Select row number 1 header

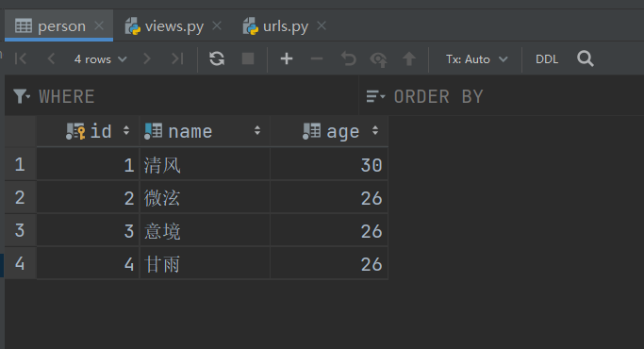coord(20,164)
